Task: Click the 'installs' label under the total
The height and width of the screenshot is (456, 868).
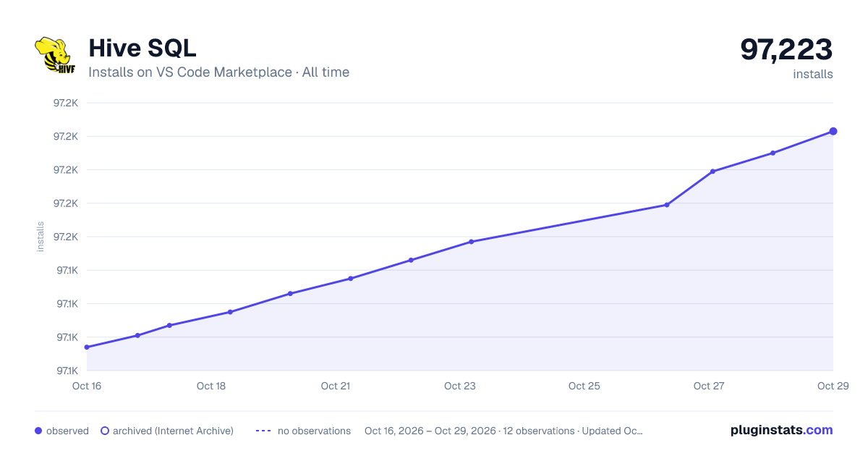Action: [x=813, y=74]
